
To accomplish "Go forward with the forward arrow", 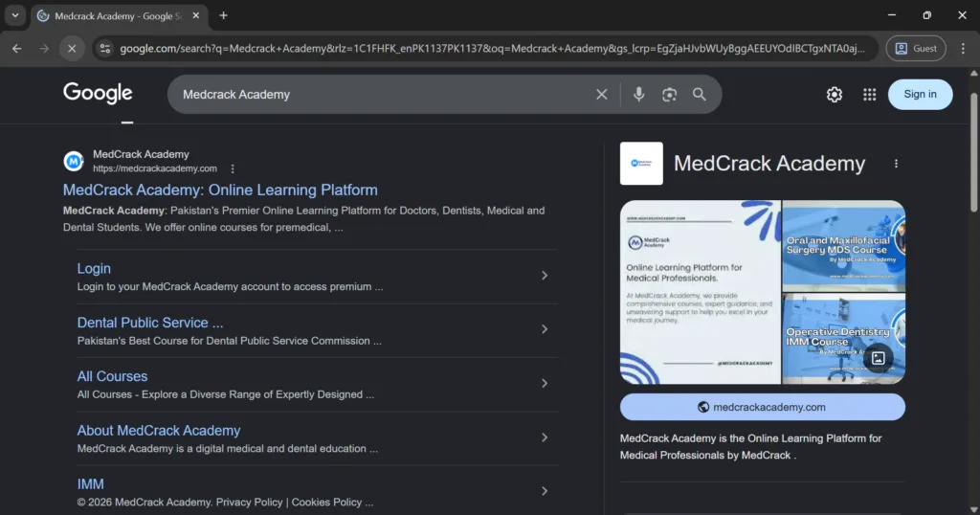I will (x=44, y=48).
